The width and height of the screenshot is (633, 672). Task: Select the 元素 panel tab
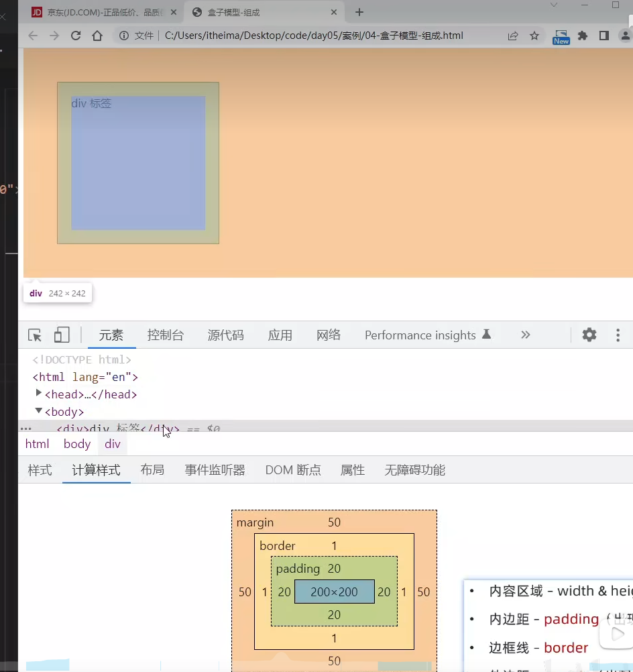tap(111, 335)
